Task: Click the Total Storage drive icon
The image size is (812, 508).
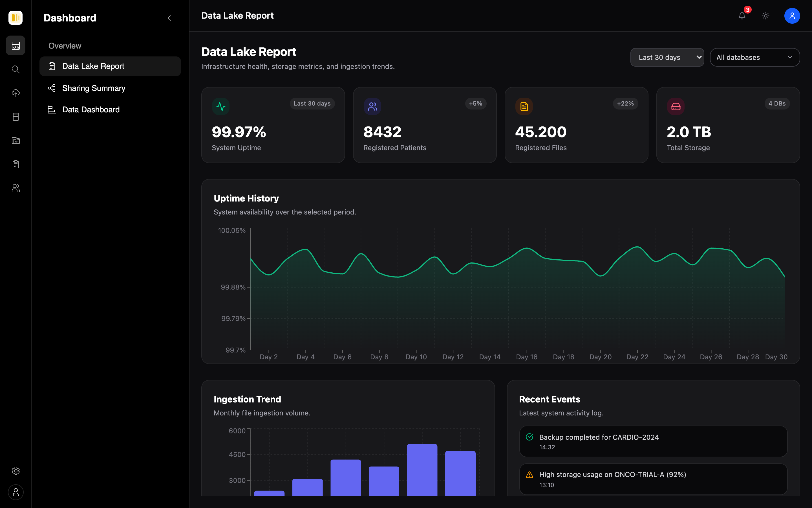Action: click(676, 106)
